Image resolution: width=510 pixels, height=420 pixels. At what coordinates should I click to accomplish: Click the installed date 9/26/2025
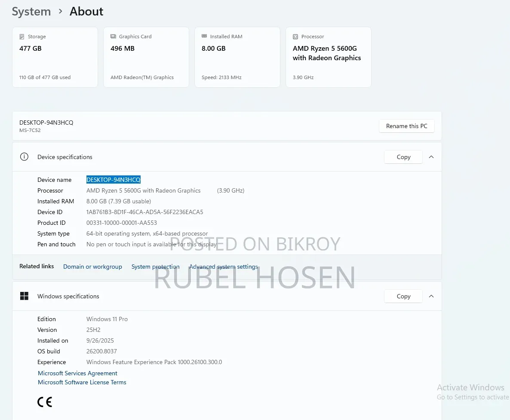(x=100, y=340)
